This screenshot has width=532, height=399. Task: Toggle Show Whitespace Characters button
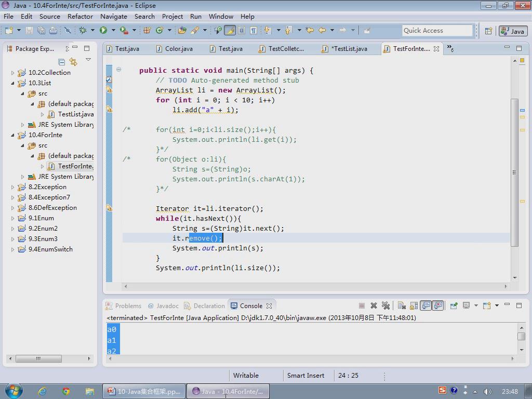coord(254,31)
